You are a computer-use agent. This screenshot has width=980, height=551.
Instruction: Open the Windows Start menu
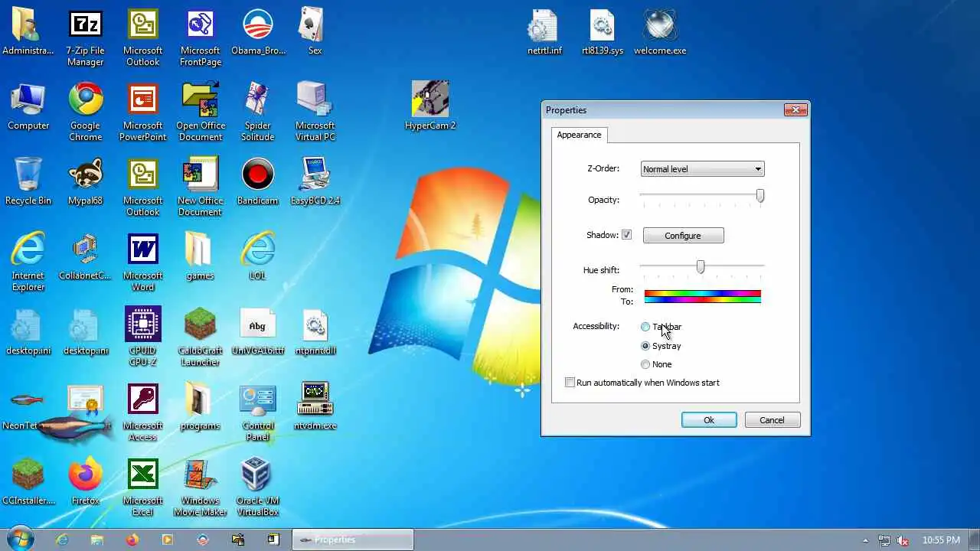[x=19, y=540]
